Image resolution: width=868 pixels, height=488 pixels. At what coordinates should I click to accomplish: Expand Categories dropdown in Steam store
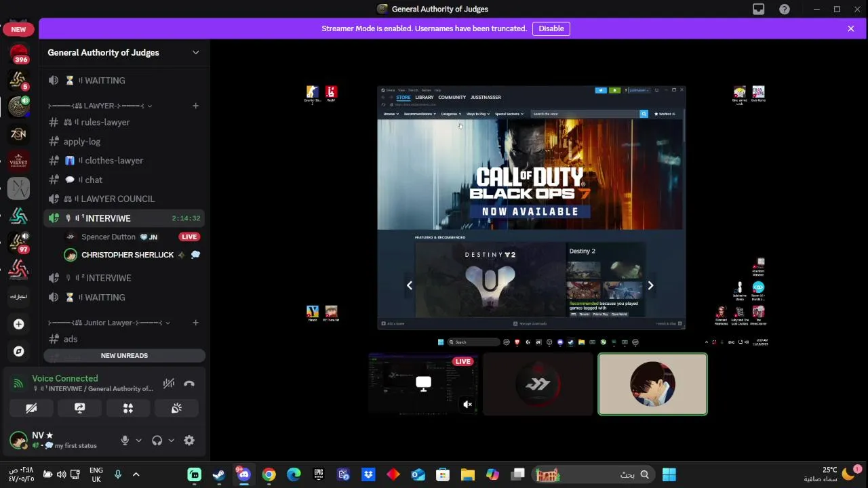click(451, 114)
